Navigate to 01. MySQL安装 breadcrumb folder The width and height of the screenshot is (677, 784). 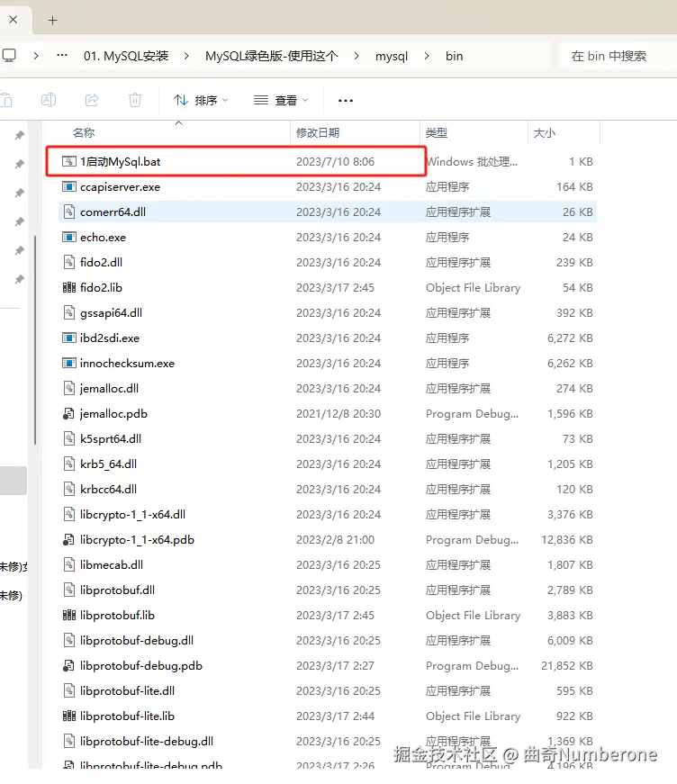click(126, 56)
